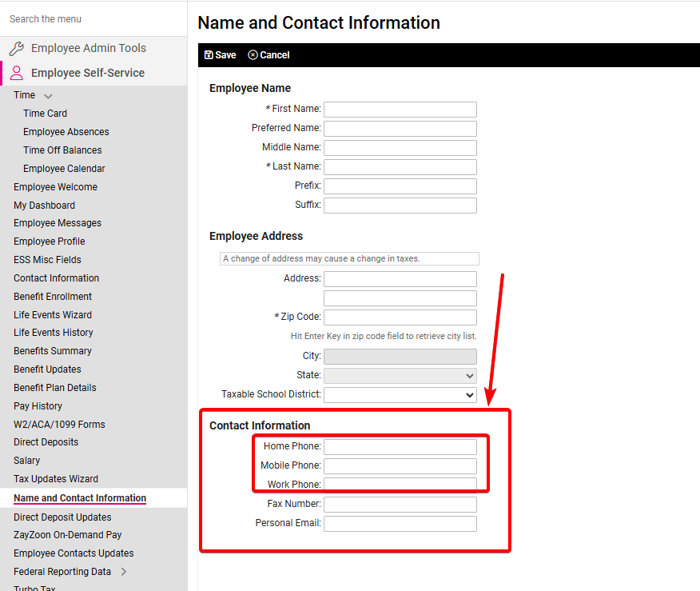This screenshot has height=591, width=700.
Task: Open the State dropdown
Action: [x=400, y=376]
